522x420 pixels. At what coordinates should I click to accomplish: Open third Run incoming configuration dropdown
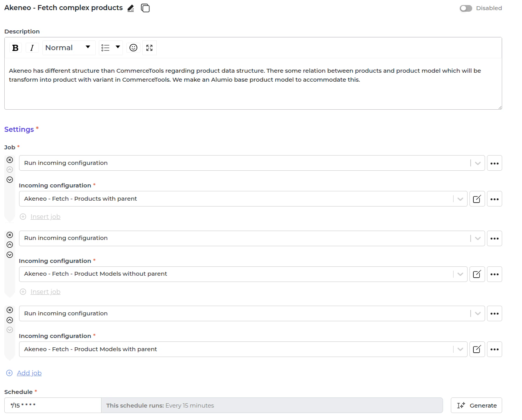pyautogui.click(x=252, y=313)
